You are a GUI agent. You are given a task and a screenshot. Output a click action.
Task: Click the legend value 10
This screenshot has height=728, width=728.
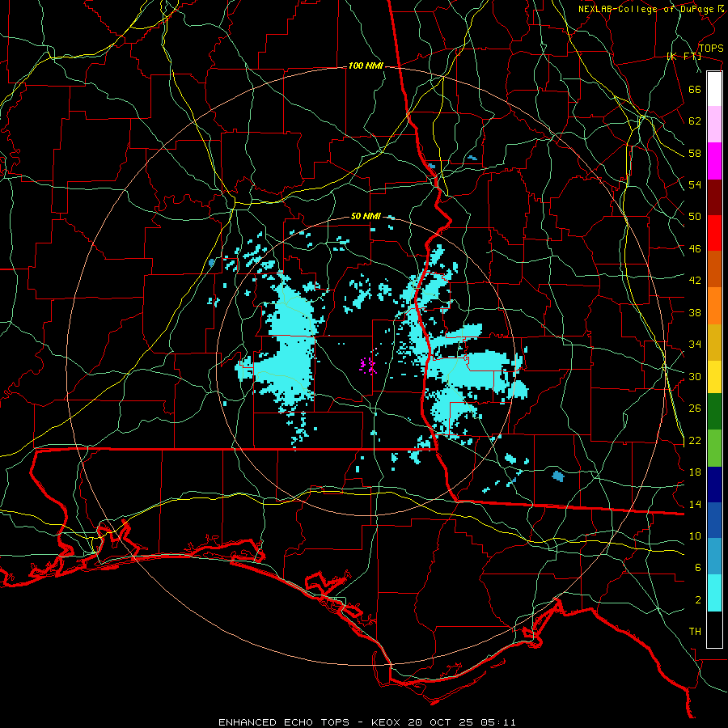(695, 535)
